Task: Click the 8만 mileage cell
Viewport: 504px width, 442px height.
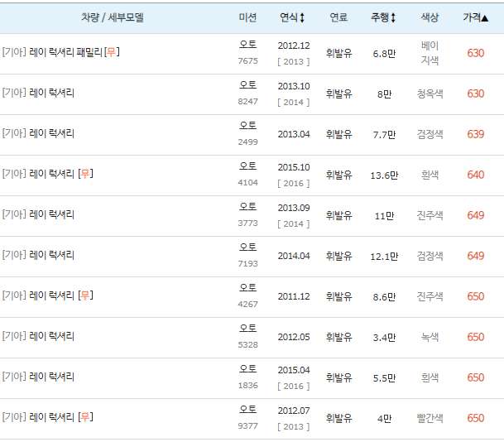Action: [x=385, y=94]
